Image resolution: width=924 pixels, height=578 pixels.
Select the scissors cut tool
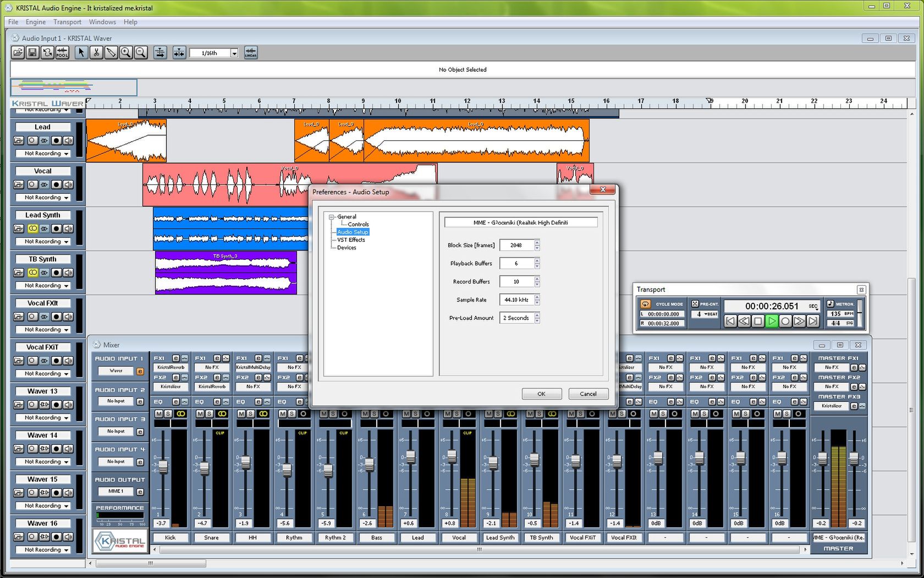click(96, 53)
